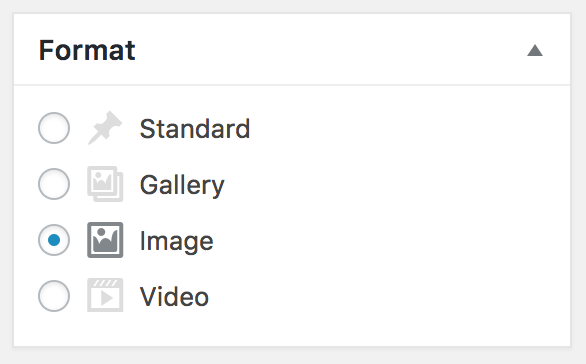Click the divider line under the Format header
Image resolution: width=586 pixels, height=364 pixels.
coord(292,85)
